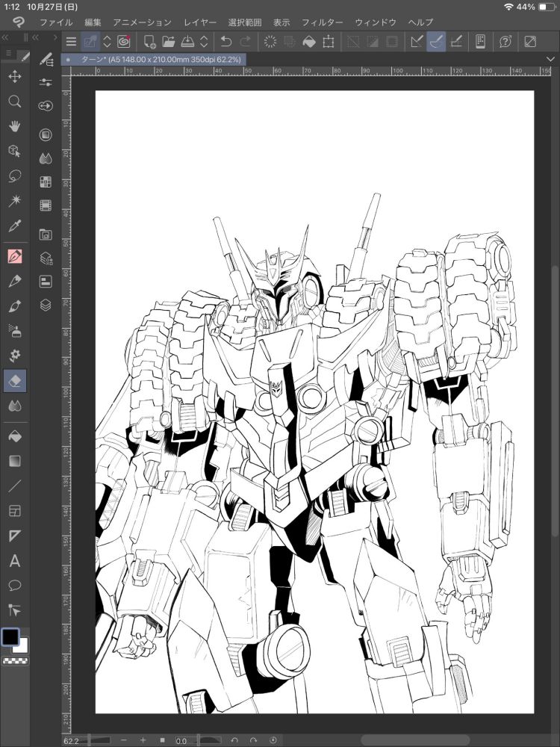The width and height of the screenshot is (560, 747).
Task: Toggle full-screen canvas view icon
Action: tap(530, 41)
